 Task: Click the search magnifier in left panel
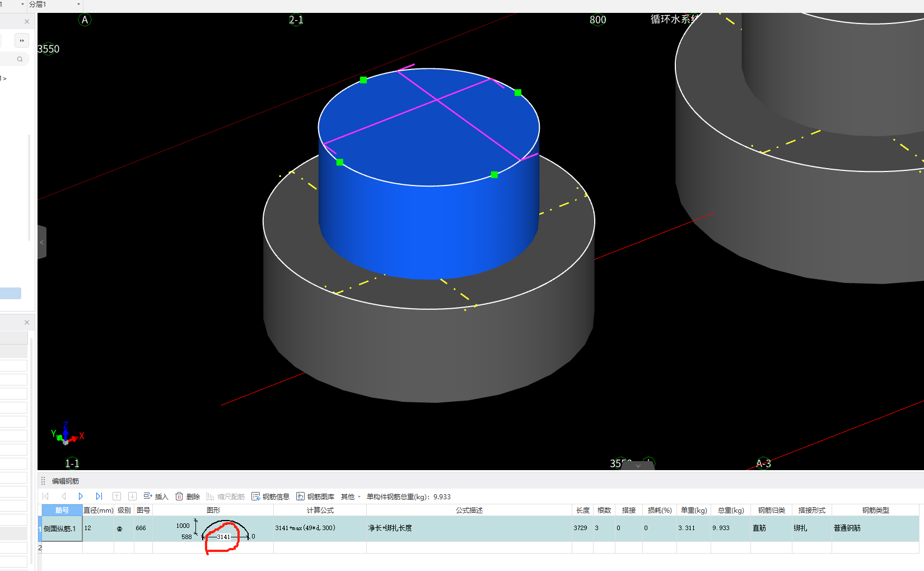pos(20,59)
